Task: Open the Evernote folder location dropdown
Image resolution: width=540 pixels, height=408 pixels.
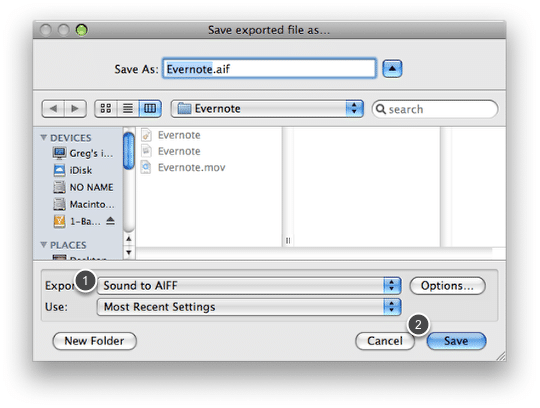Action: 267,109
